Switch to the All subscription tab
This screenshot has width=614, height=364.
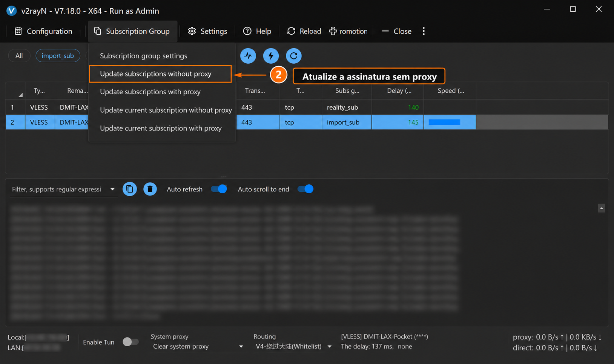19,56
